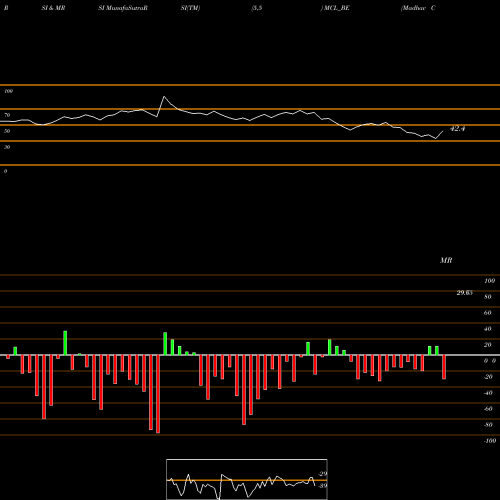500x500 pixels.
Task: Click the MR axis label -60
Action: (x=488, y=409)
